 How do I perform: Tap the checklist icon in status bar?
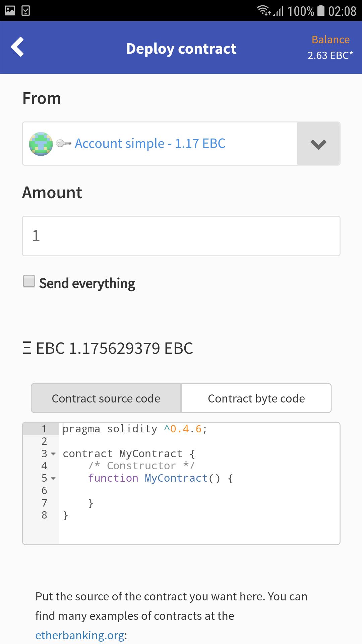pos(26,11)
